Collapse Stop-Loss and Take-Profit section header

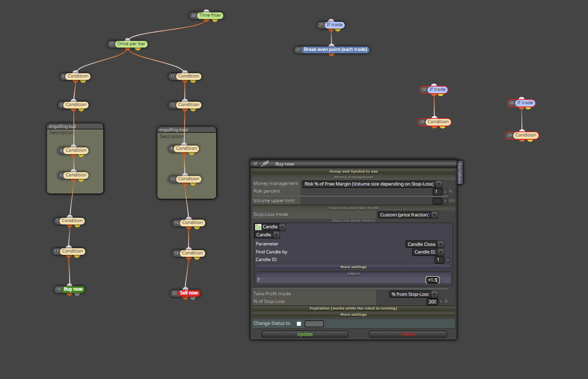(x=353, y=208)
